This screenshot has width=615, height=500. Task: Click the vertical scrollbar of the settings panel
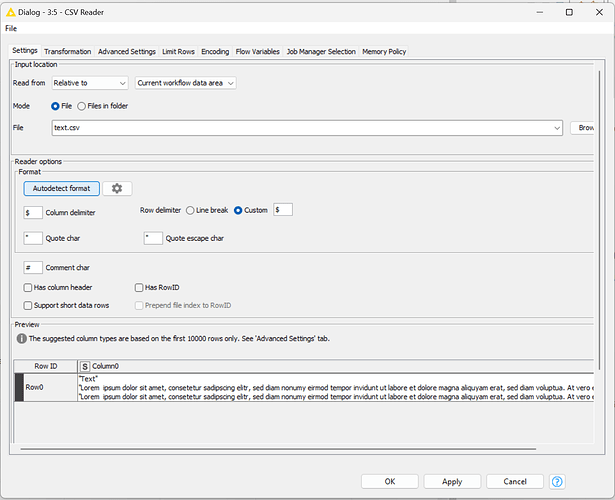click(x=599, y=220)
